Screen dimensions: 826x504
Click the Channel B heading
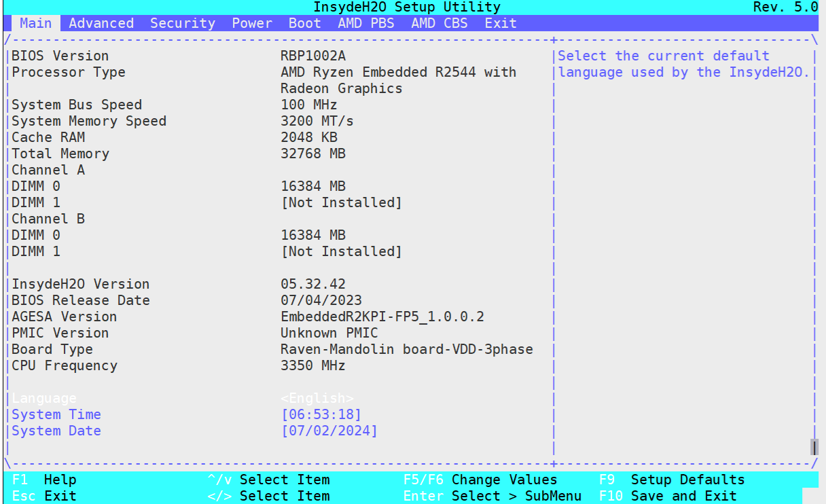(48, 219)
